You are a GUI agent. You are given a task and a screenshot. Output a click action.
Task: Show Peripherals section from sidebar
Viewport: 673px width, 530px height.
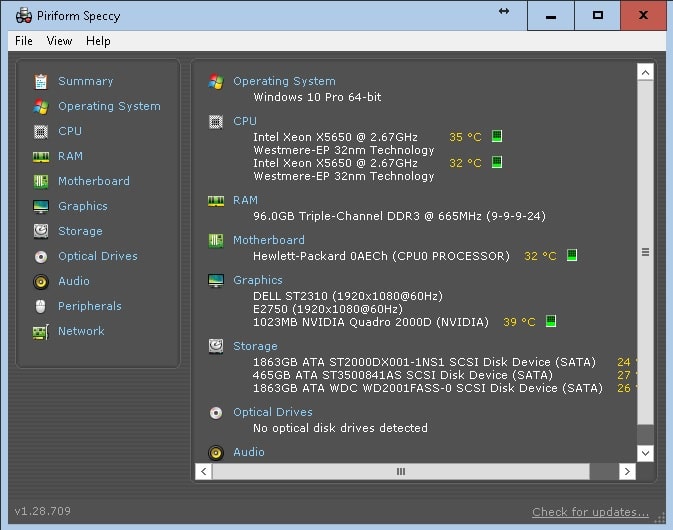(x=90, y=306)
